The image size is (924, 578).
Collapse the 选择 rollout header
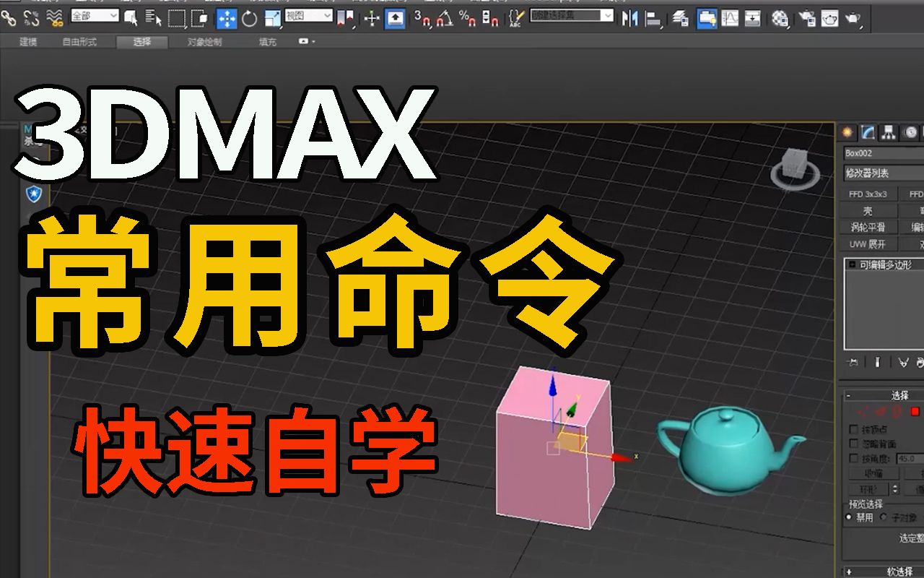coord(884,395)
